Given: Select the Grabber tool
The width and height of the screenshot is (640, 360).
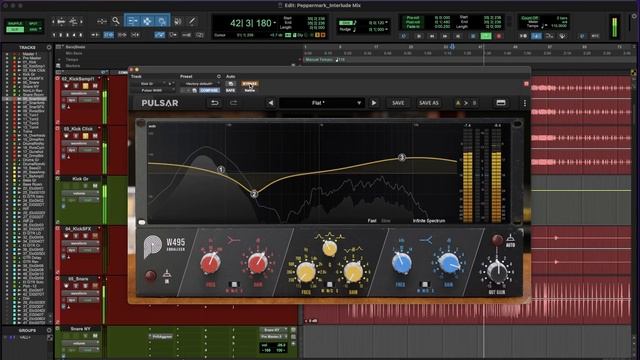Looking at the screenshot, I should pyautogui.click(x=162, y=21).
